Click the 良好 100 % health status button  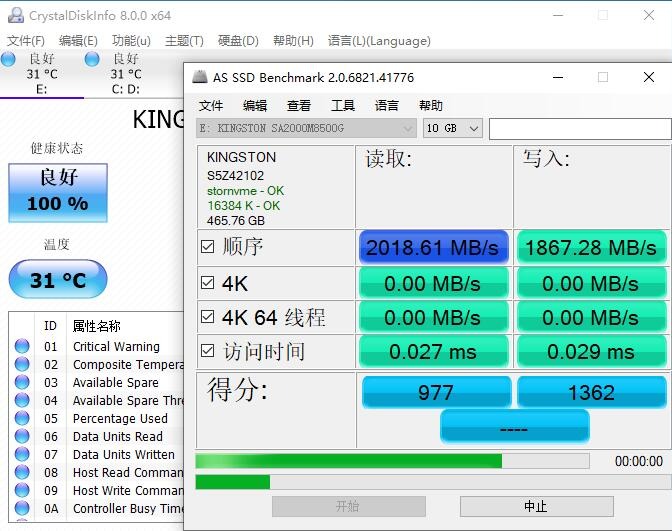click(58, 192)
